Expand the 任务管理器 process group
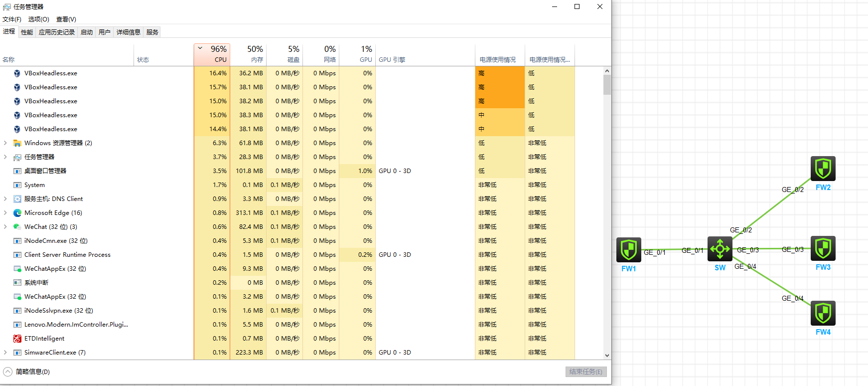This screenshot has height=386, width=868. click(x=5, y=157)
